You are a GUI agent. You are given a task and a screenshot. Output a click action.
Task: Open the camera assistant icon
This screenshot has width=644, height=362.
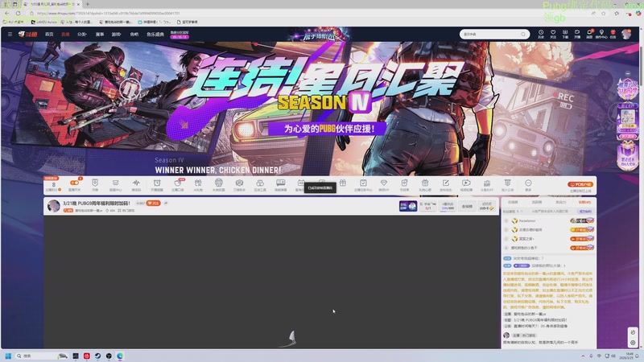pyautogui.click(x=239, y=185)
